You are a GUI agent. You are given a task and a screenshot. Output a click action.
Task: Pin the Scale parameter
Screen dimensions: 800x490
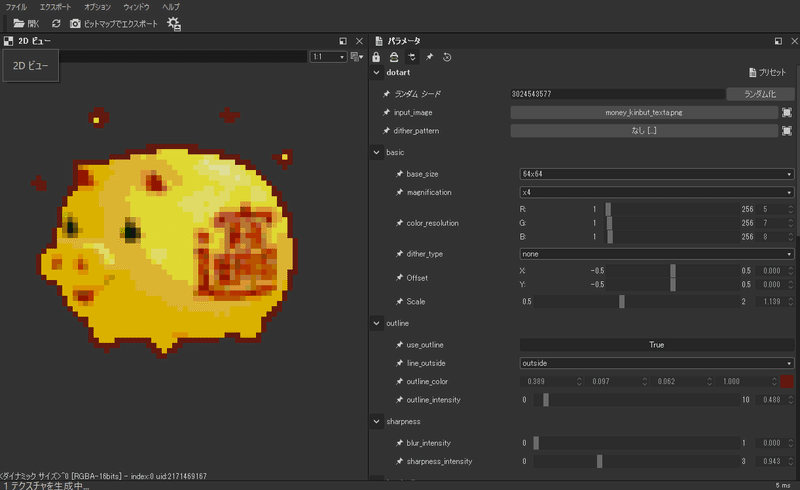click(399, 302)
